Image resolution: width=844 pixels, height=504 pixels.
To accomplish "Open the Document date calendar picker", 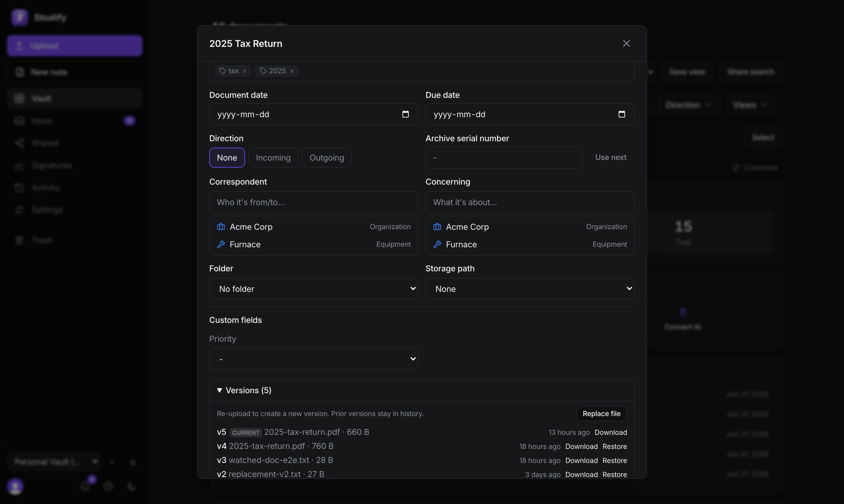I will (405, 114).
